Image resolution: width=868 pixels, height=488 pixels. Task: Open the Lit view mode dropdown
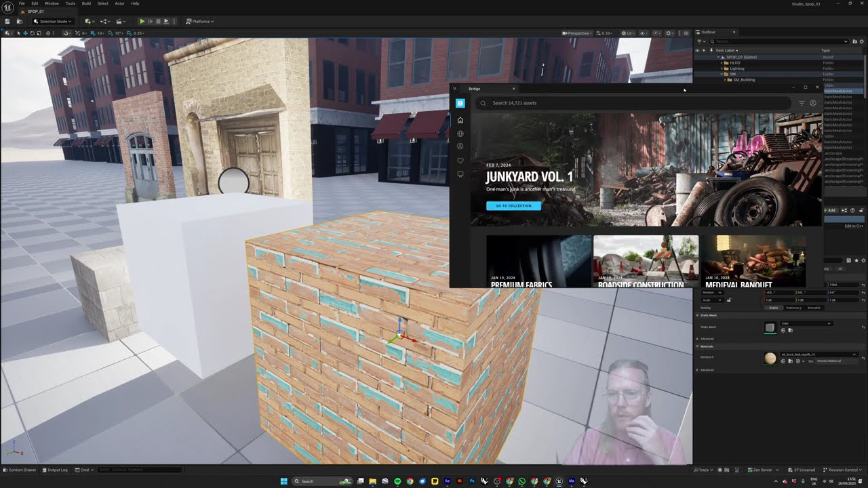[628, 33]
